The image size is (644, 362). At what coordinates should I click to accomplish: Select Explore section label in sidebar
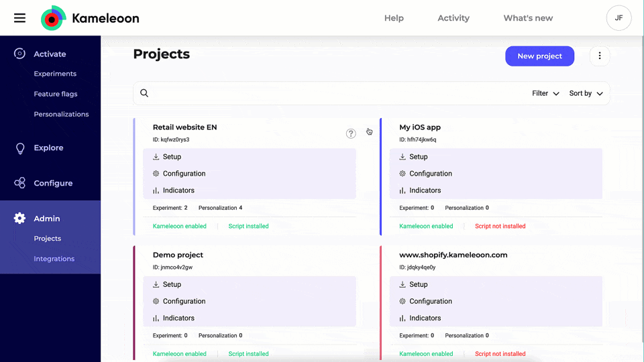point(48,147)
